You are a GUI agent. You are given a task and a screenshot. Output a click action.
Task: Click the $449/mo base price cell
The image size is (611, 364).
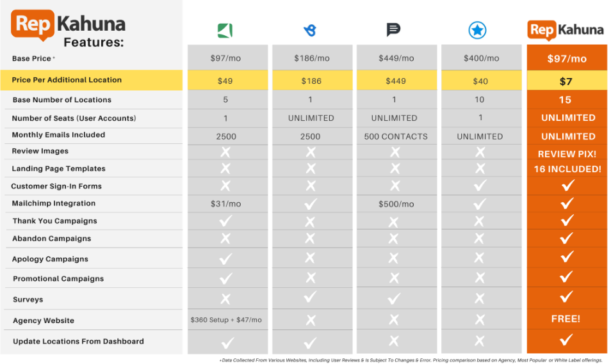[396, 58]
